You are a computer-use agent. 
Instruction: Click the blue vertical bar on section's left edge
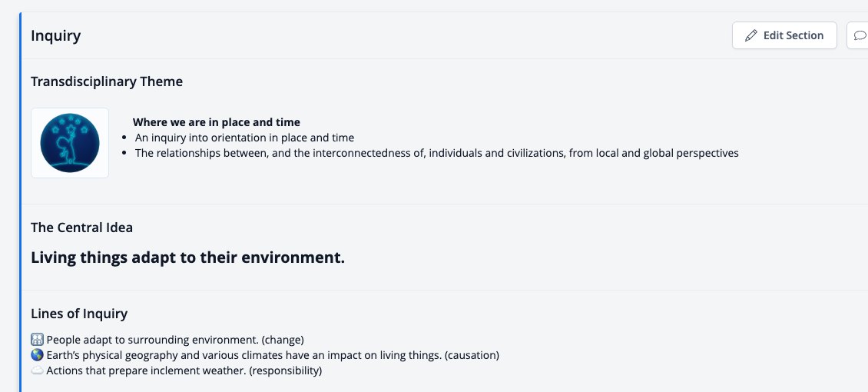pos(21,202)
